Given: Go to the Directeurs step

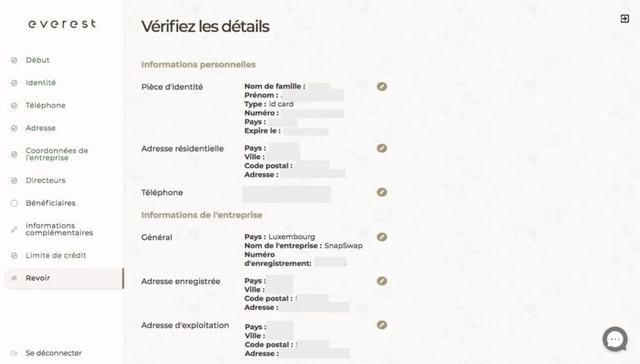Looking at the screenshot, I should [x=45, y=180].
